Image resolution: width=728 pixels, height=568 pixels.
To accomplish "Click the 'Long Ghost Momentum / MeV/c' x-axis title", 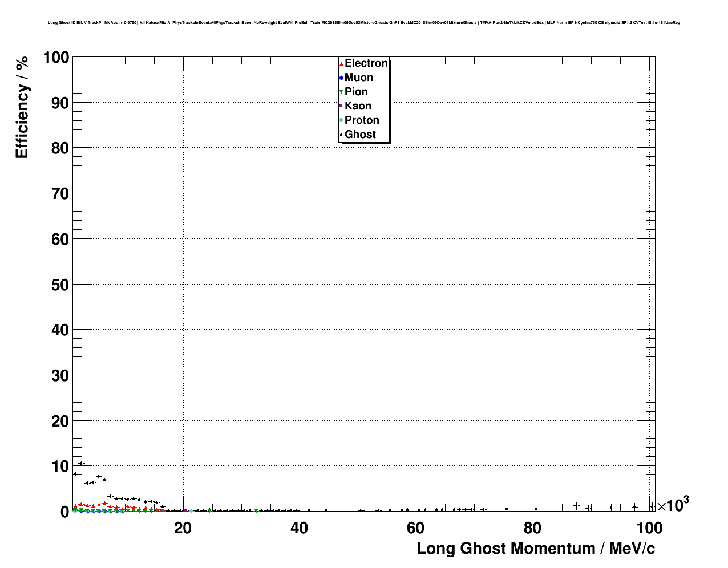I will tap(536, 549).
